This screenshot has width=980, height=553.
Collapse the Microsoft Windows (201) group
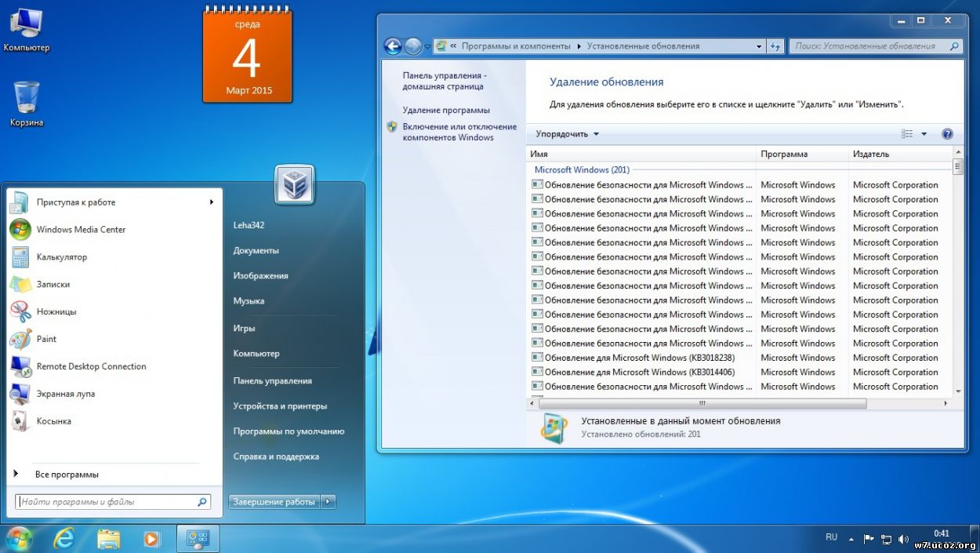pos(582,170)
